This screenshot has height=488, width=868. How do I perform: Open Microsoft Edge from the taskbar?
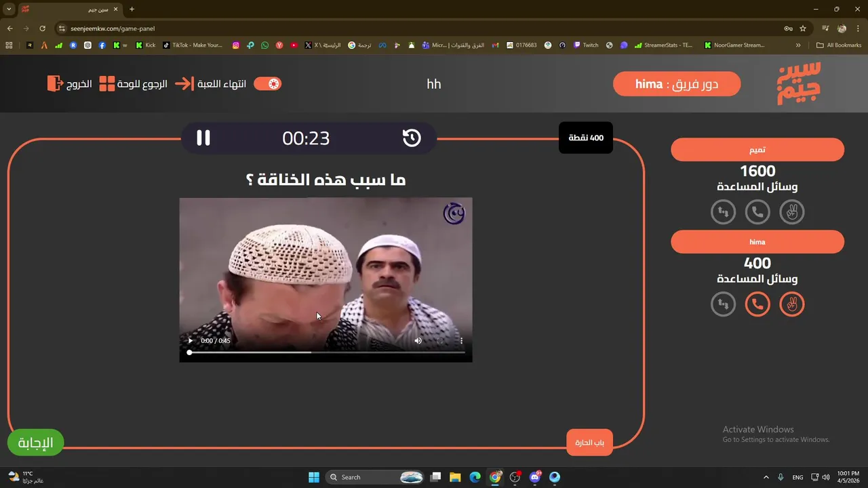[x=475, y=477]
